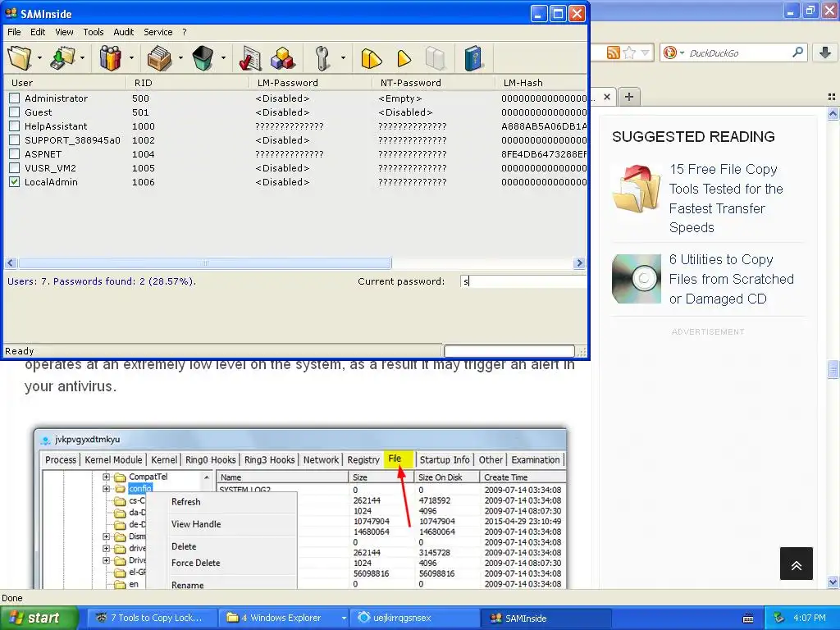The height and width of the screenshot is (630, 840).
Task: Click the horizontal scrollbar thumb in user list
Action: pos(204,263)
